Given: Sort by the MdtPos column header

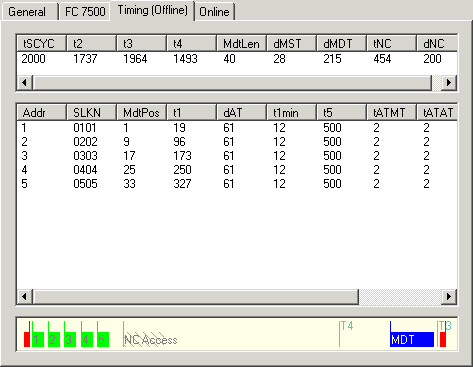Looking at the screenshot, I should (142, 112).
